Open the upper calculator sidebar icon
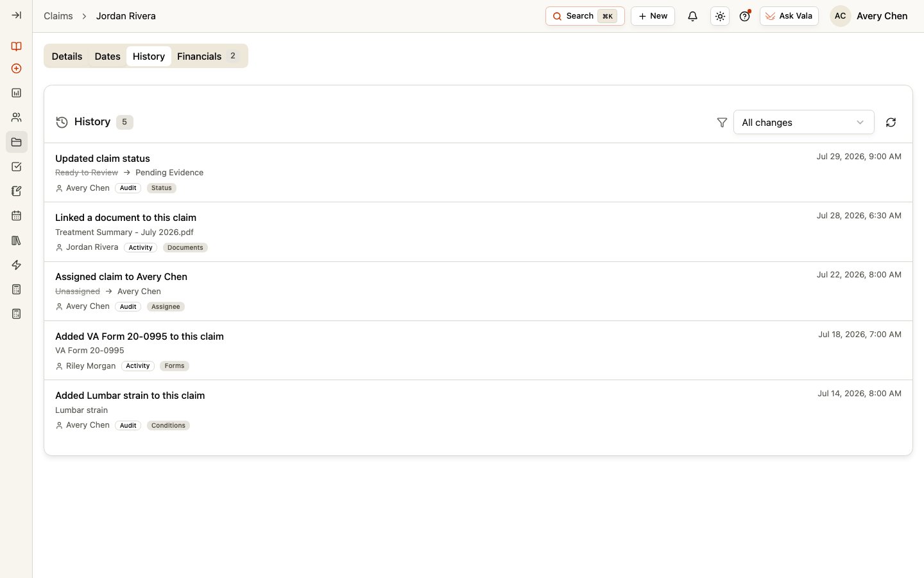Image resolution: width=924 pixels, height=578 pixels. [17, 290]
